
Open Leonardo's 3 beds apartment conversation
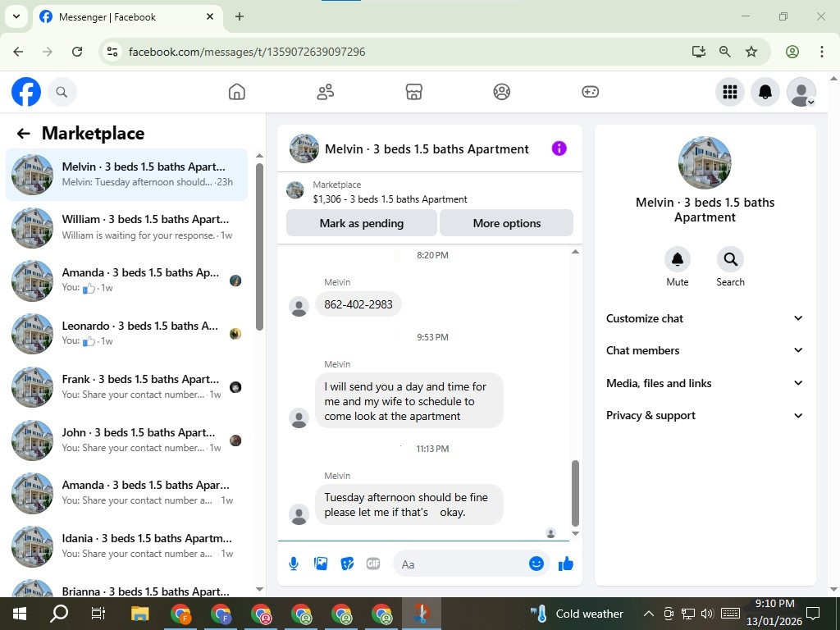(127, 333)
